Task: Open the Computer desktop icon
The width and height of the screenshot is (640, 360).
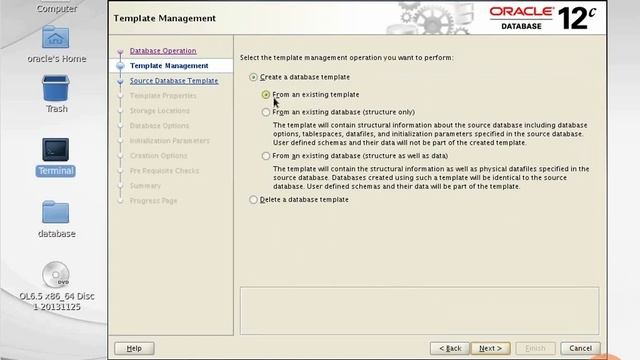Action: click(x=56, y=8)
